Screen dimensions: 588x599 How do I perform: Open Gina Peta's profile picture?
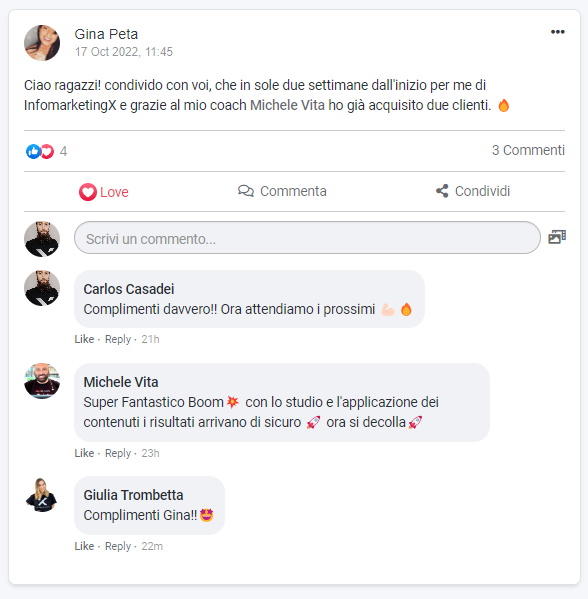point(42,43)
